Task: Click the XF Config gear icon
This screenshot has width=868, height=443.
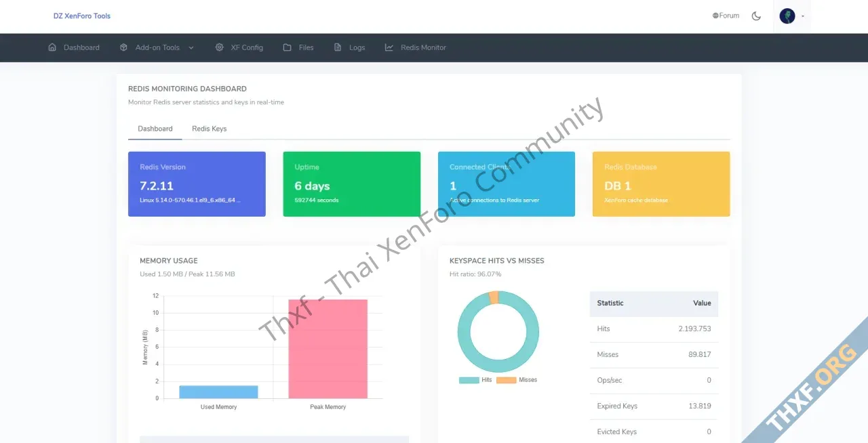Action: 219,47
